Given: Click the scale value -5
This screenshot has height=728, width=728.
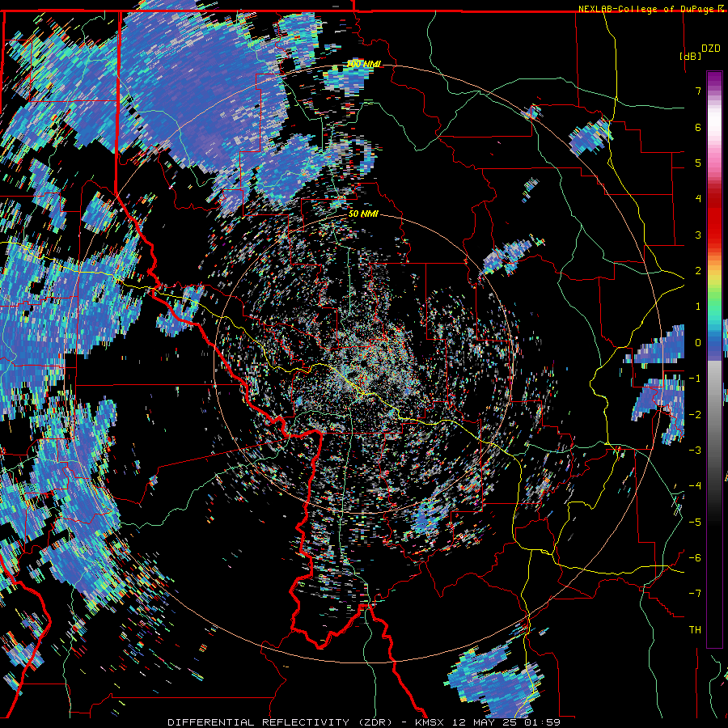Looking at the screenshot, I should coord(695,522).
